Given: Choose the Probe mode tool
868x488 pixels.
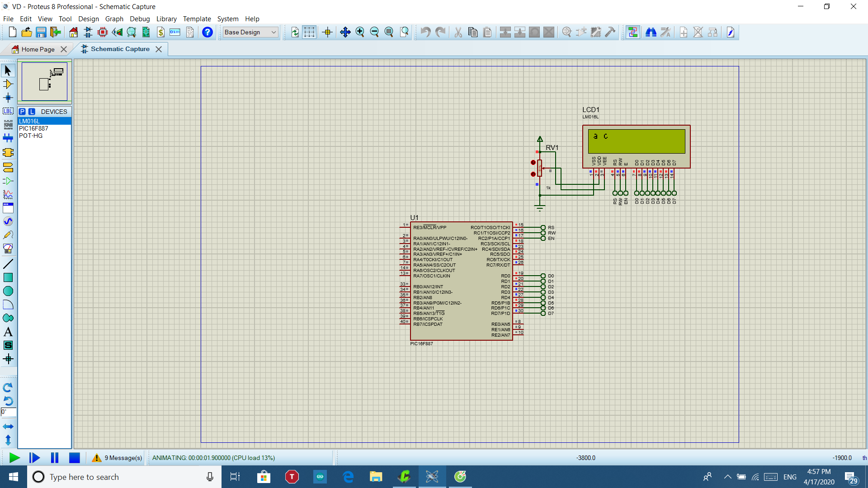Looking at the screenshot, I should pyautogui.click(x=8, y=235).
